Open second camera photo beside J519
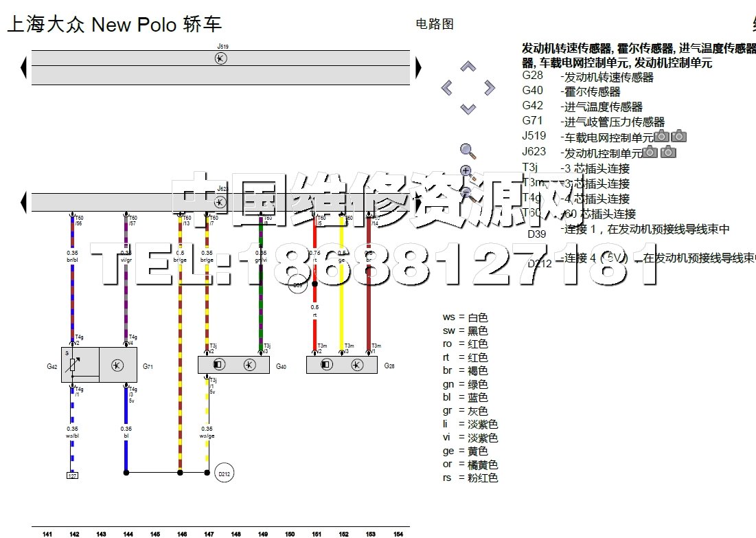The image size is (756, 538). coord(679,136)
